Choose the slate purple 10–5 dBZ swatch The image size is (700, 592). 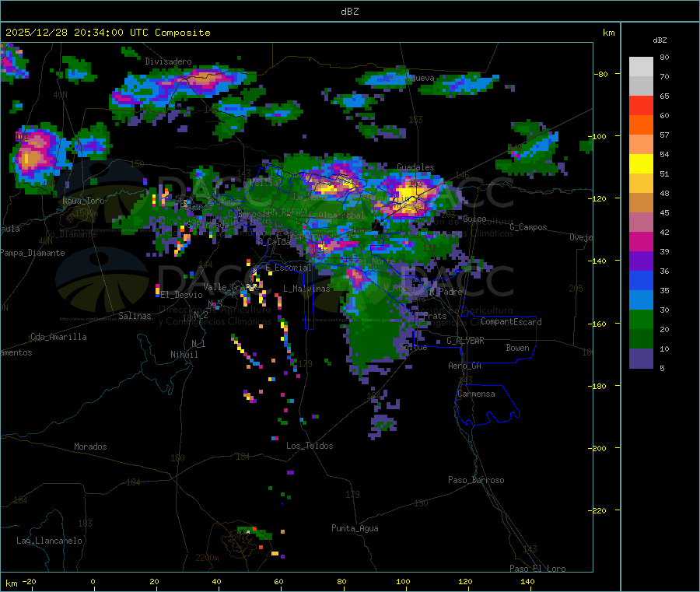click(x=641, y=359)
